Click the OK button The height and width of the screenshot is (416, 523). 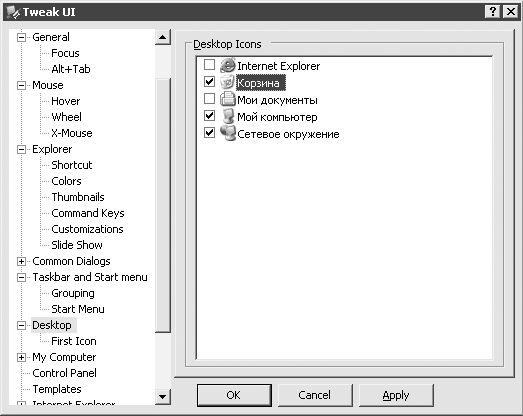[234, 395]
